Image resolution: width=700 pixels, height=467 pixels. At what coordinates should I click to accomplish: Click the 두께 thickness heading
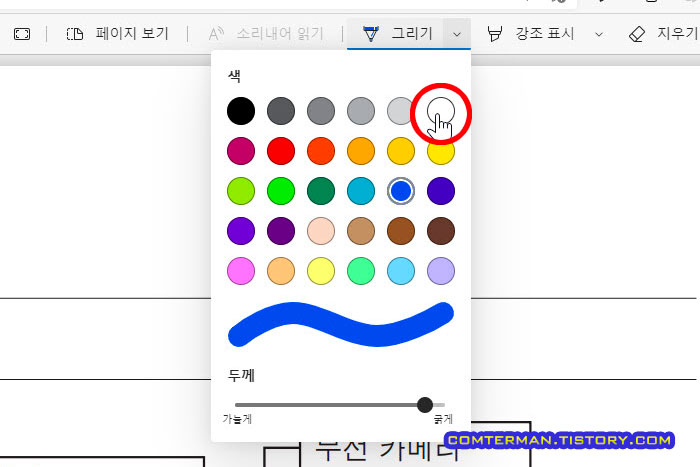242,375
